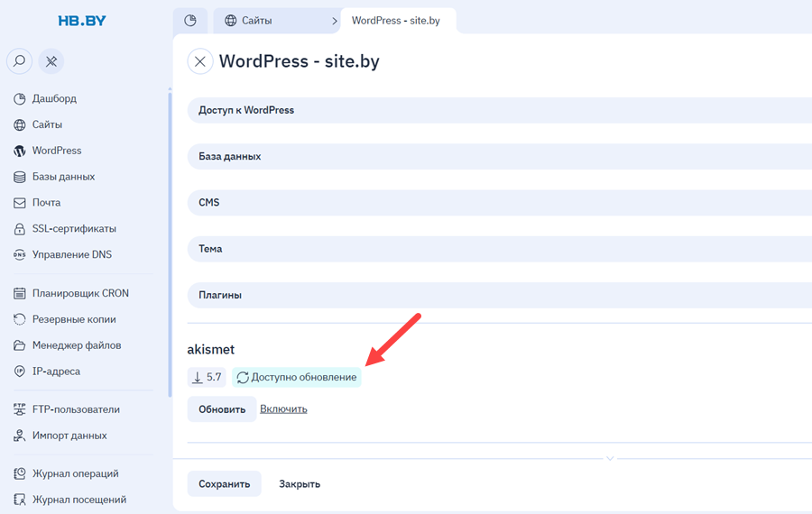Image resolution: width=812 pixels, height=514 pixels.
Task: Click the Сохранить button
Action: point(225,484)
